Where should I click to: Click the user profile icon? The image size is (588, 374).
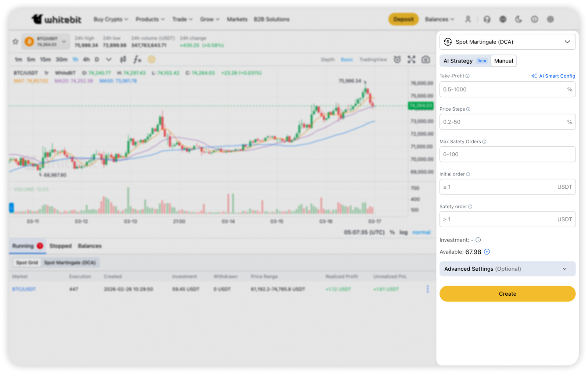tap(468, 19)
